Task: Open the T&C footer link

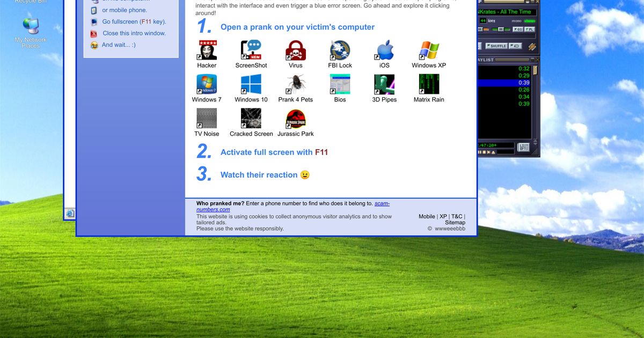Action: (x=457, y=217)
